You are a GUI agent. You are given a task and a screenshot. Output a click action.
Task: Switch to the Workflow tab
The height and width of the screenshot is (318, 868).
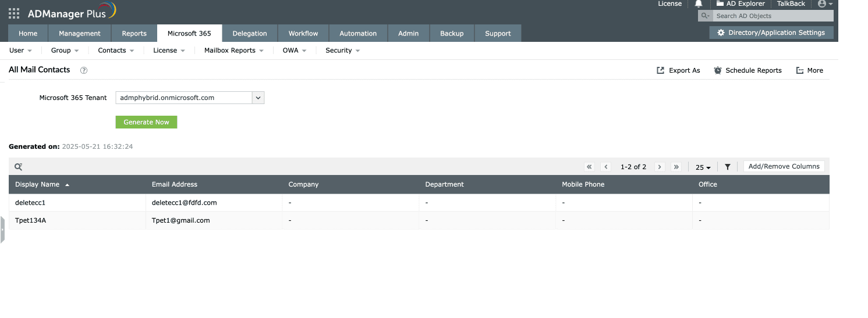[303, 33]
